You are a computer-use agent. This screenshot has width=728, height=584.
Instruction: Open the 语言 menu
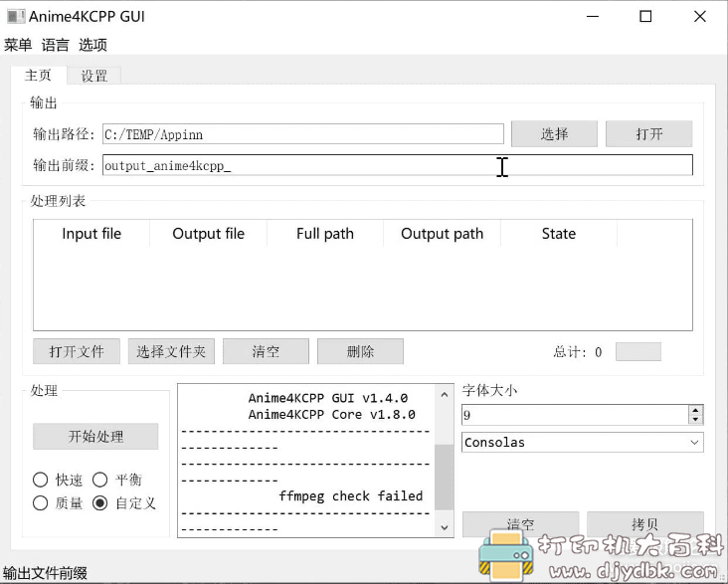56,45
